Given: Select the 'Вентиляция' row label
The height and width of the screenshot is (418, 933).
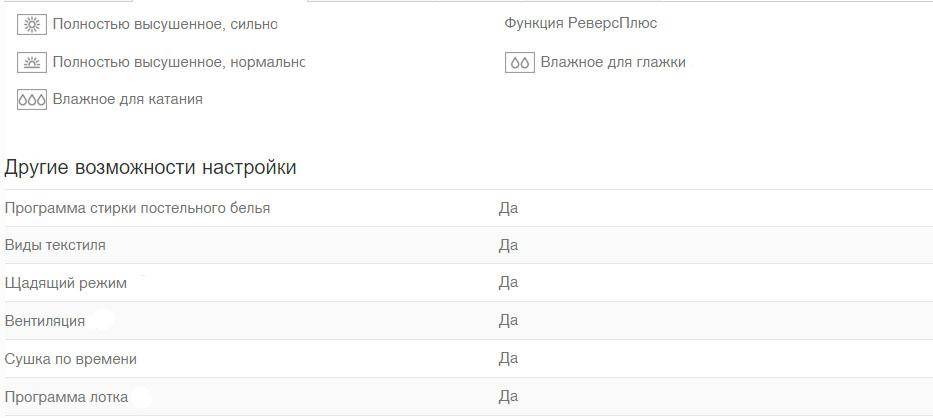Looking at the screenshot, I should (45, 322).
